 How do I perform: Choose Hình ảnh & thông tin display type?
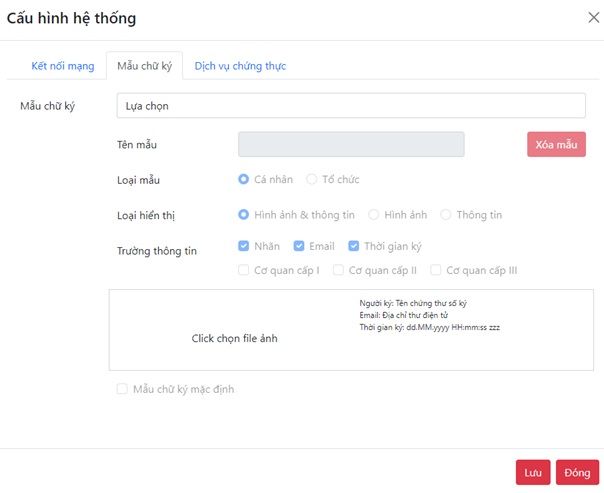(x=243, y=215)
